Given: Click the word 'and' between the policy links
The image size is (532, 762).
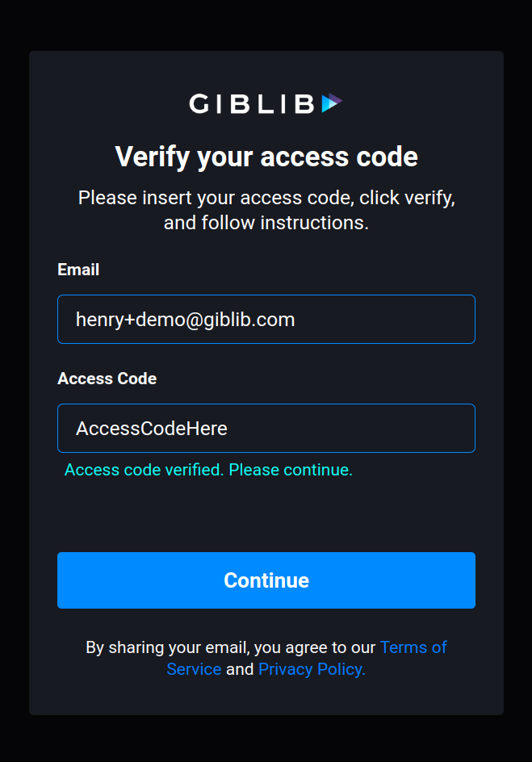Looking at the screenshot, I should pos(240,669).
